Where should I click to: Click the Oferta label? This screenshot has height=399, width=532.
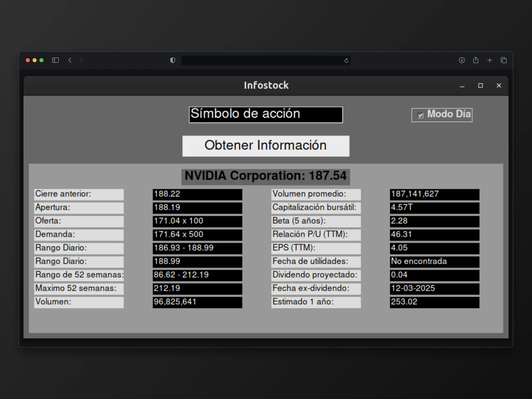coord(79,222)
